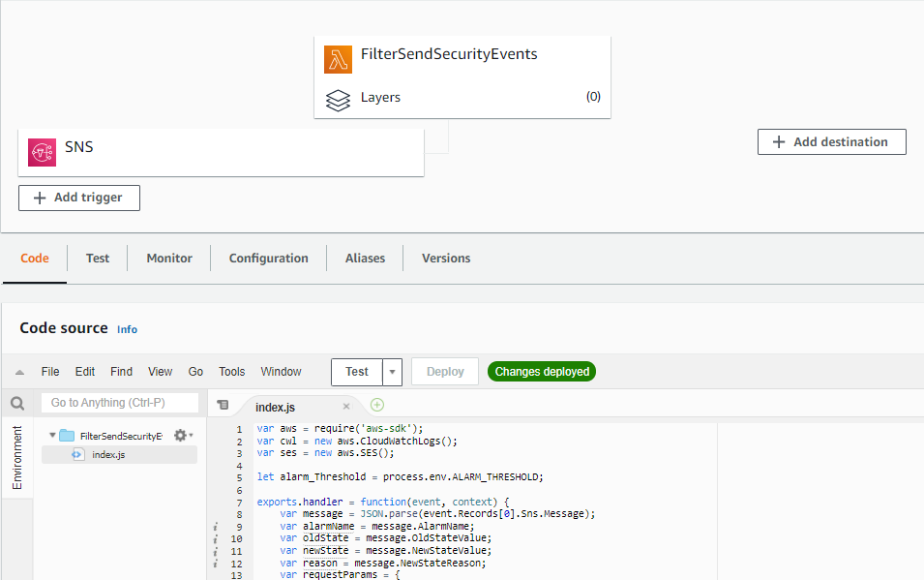Image resolution: width=924 pixels, height=580 pixels.
Task: Switch to the Monitor tab
Action: [x=168, y=258]
